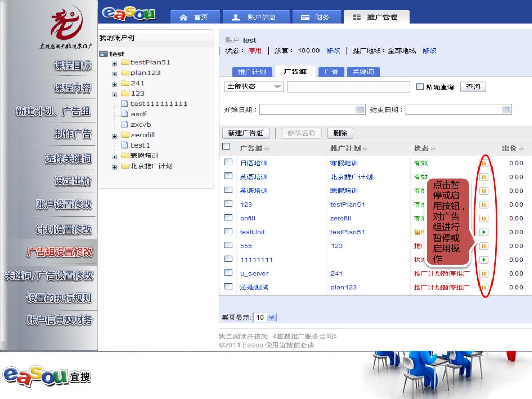Check the testUnit row checkbox

point(229,231)
